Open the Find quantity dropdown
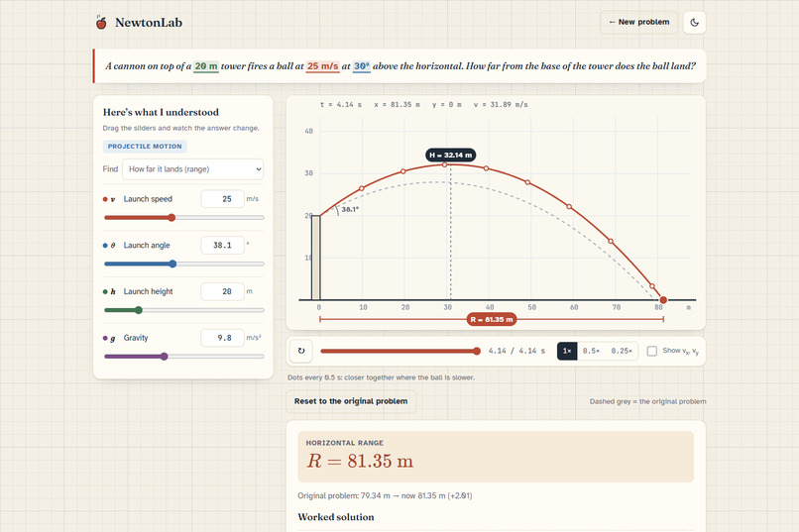 tap(192, 169)
